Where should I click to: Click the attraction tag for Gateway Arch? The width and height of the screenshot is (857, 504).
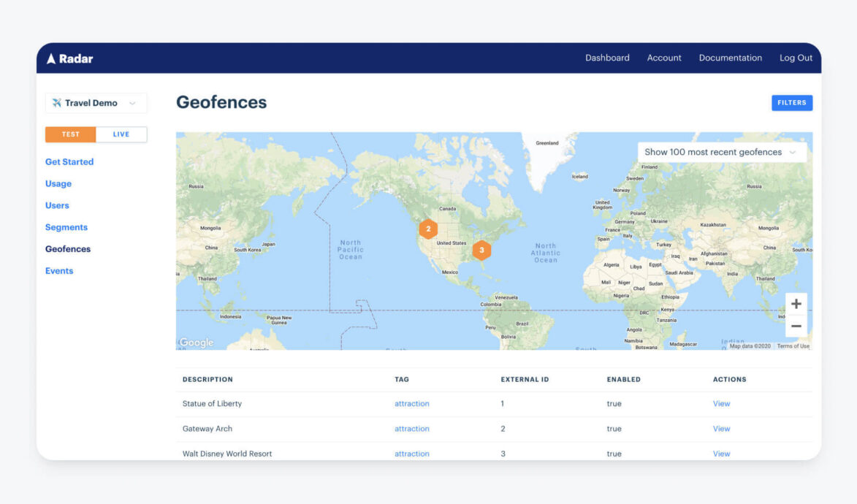tap(412, 429)
